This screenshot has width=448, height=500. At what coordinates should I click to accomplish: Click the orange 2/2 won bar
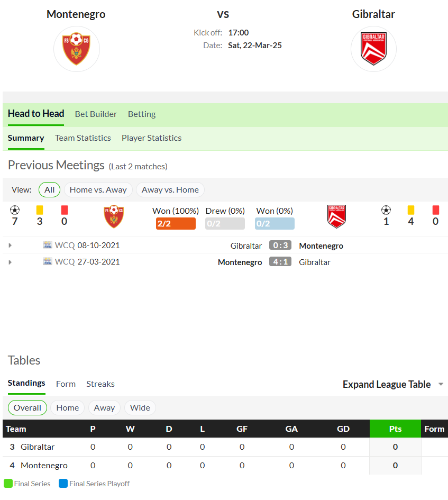tap(176, 223)
